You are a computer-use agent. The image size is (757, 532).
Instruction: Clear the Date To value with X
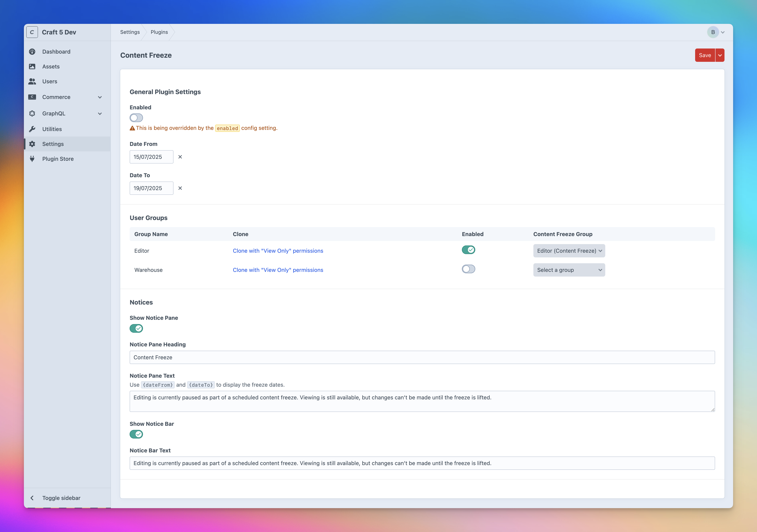coord(180,188)
